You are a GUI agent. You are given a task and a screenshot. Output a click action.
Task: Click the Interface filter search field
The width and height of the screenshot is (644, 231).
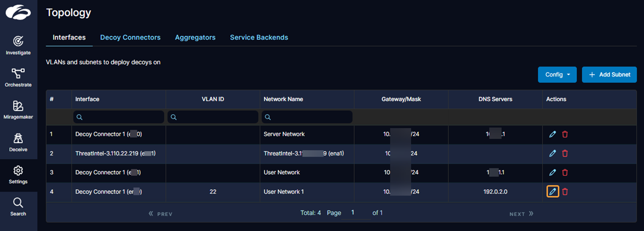click(119, 117)
